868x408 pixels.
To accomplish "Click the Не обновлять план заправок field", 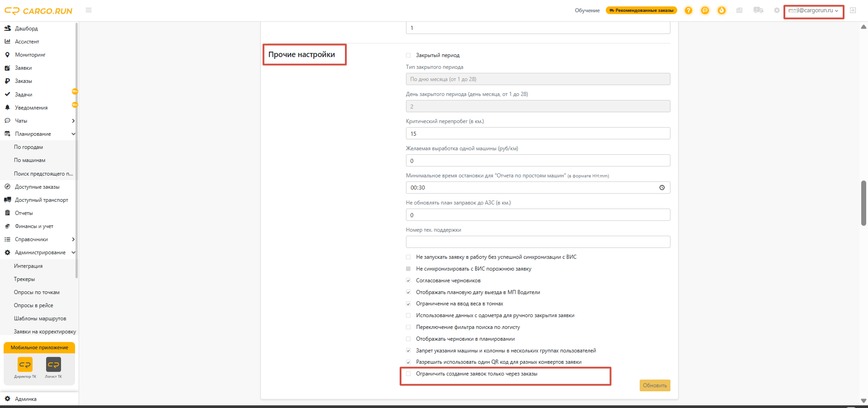I will coord(538,215).
